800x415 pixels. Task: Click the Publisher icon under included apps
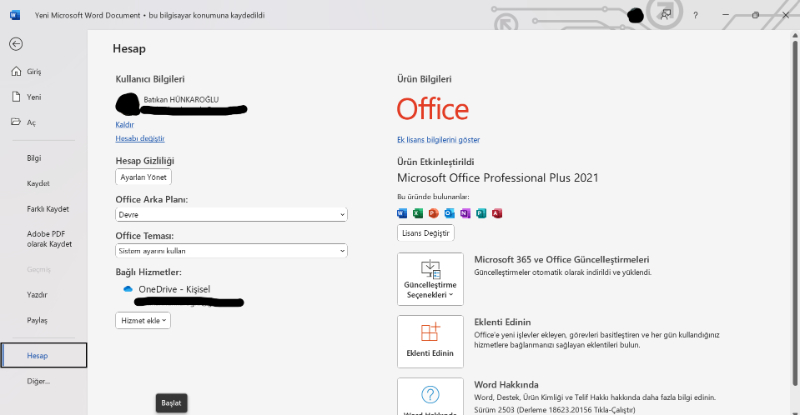tap(481, 213)
